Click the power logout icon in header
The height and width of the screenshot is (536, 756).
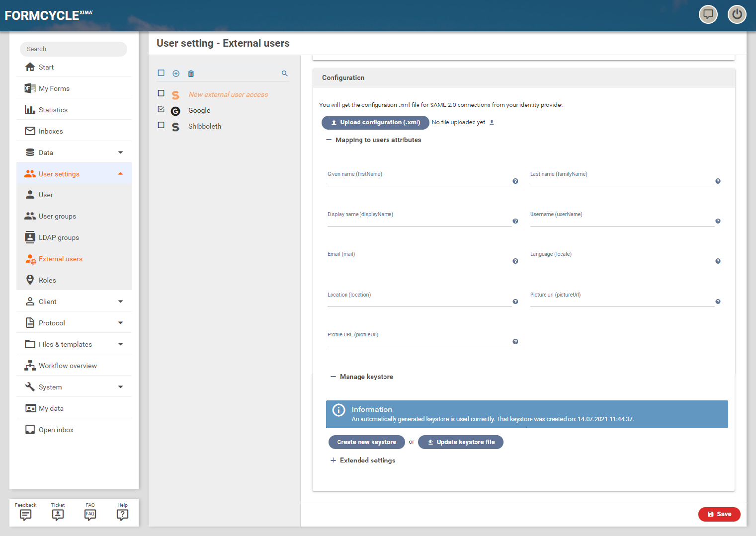point(737,14)
